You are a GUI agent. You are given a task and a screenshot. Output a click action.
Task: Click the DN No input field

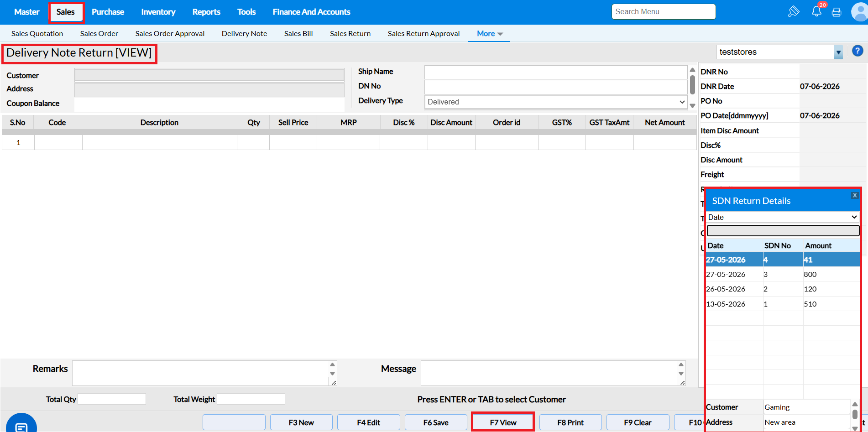point(556,87)
